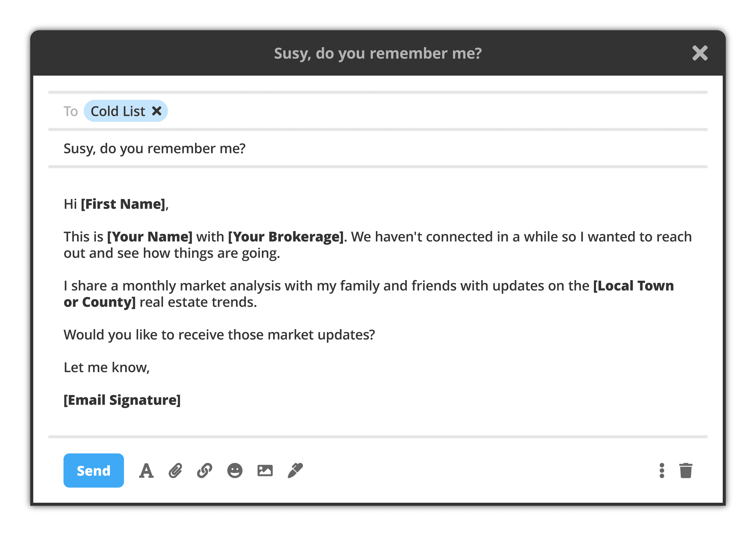The height and width of the screenshot is (536, 756).
Task: Insert a link using the chain icon
Action: click(x=205, y=471)
